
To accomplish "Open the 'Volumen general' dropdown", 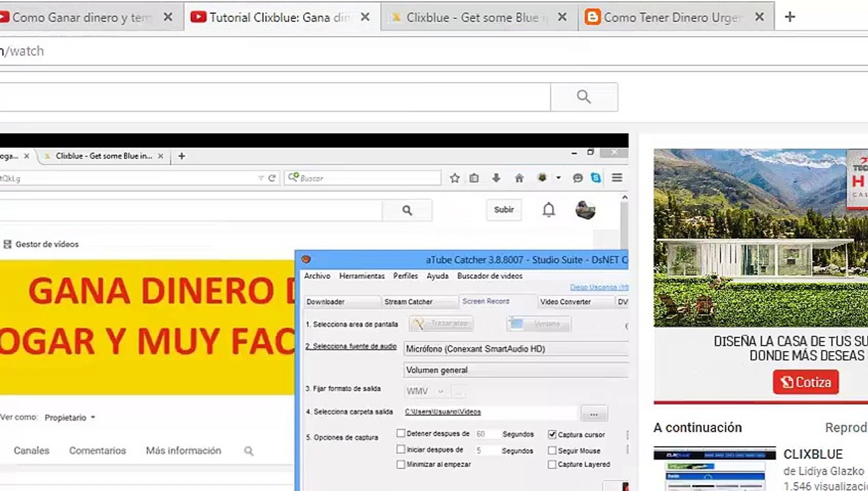I will pos(516,370).
